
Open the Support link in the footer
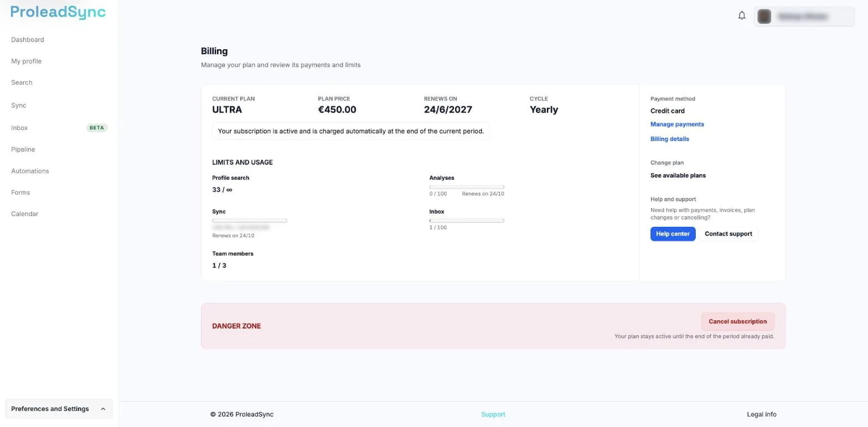point(493,414)
